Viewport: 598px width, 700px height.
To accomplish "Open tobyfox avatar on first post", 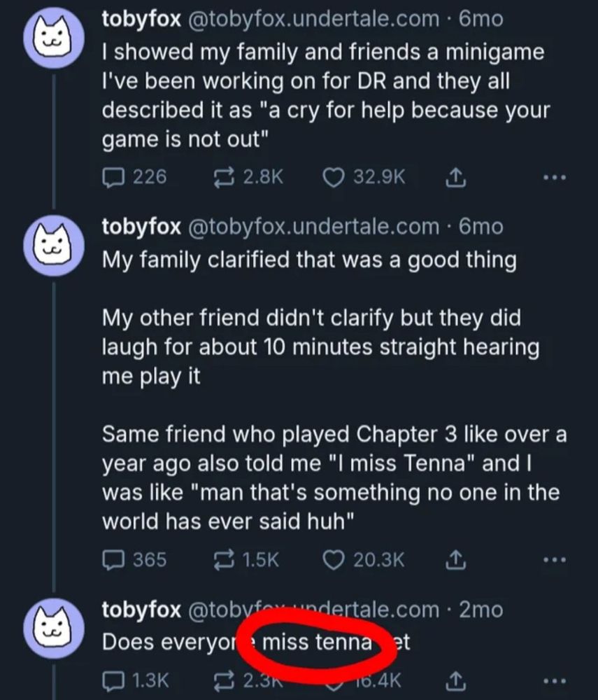I will (54, 38).
